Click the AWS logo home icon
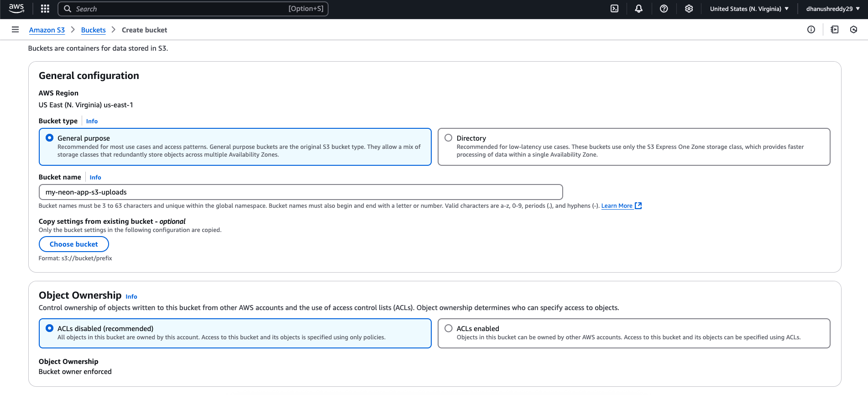Image resolution: width=868 pixels, height=395 pixels. click(x=16, y=8)
